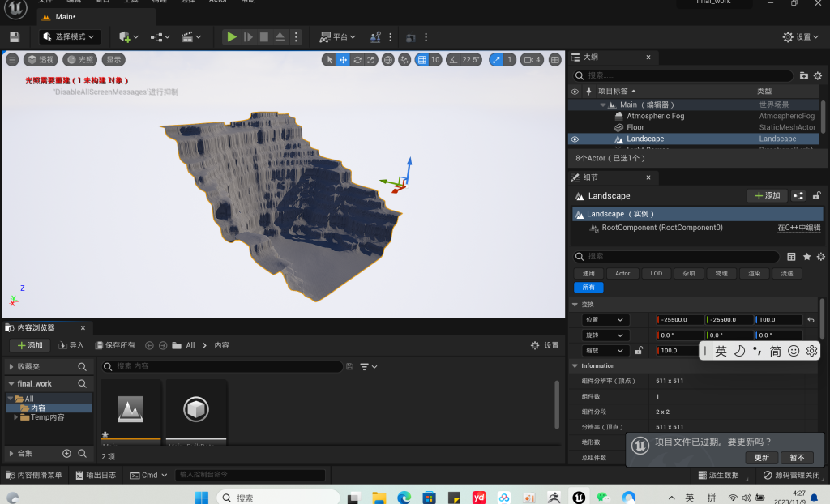
Task: Toggle the Details panel lock icon
Action: pos(817,196)
